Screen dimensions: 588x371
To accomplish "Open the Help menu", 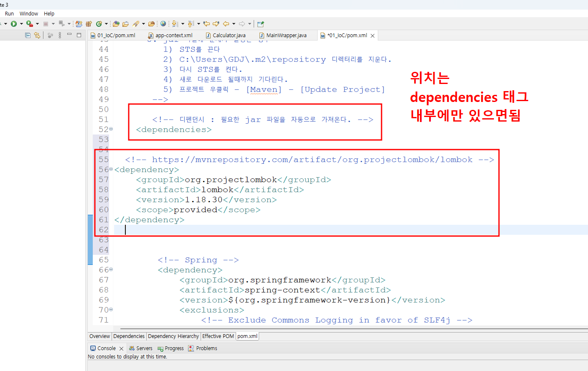I will 49,14.
